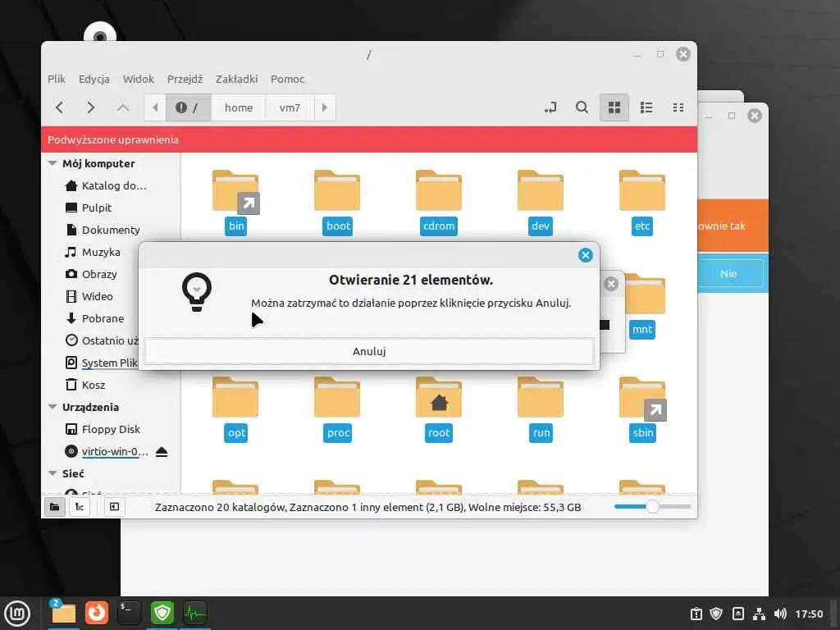Image resolution: width=840 pixels, height=630 pixels.
Task: Cancel opening with the Anuluj button
Action: 369,351
